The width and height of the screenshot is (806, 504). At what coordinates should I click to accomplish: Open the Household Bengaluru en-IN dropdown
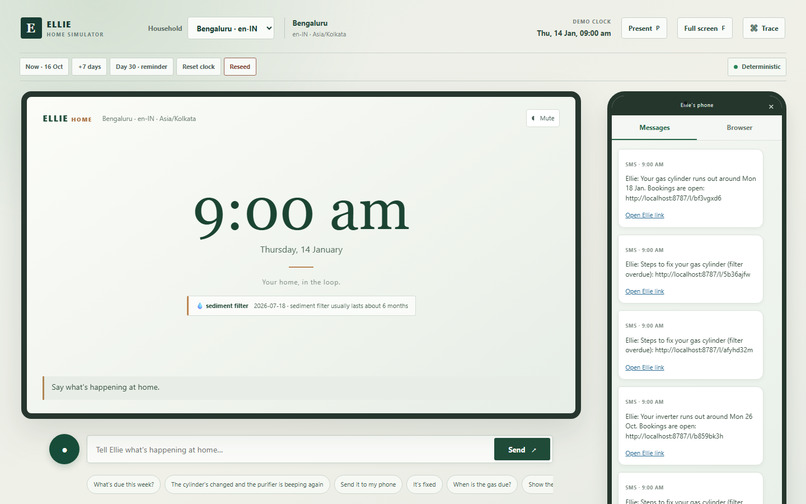(231, 28)
